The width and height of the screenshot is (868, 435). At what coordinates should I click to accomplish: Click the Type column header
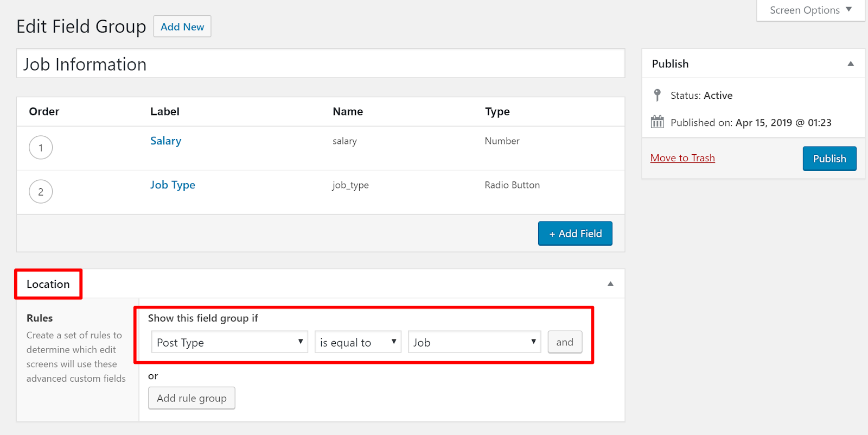497,112
